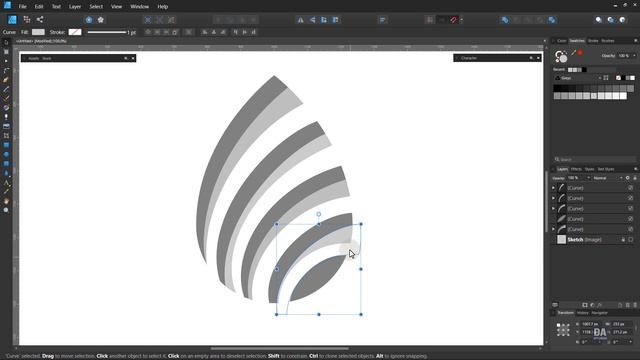The width and height of the screenshot is (640, 360).
Task: Toggle visibility of second (Curve) layer
Action: [631, 198]
